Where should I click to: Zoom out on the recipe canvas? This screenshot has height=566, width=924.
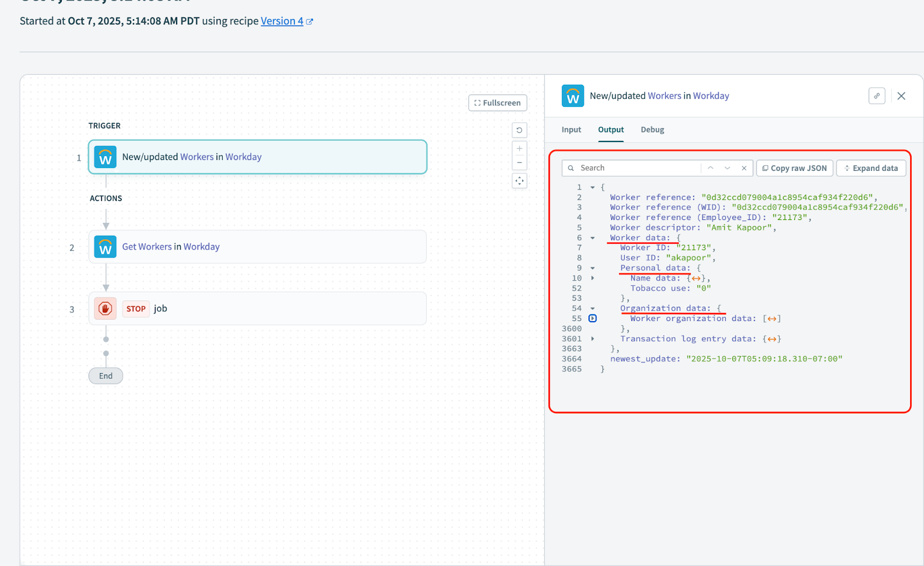click(x=519, y=163)
